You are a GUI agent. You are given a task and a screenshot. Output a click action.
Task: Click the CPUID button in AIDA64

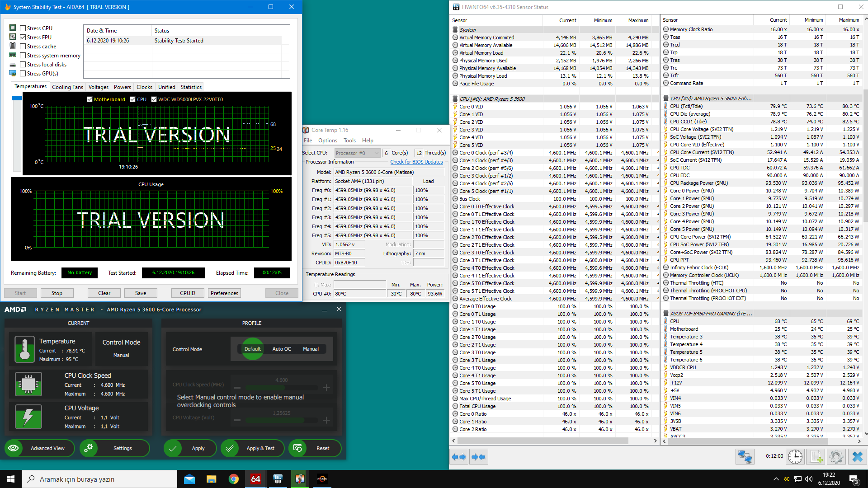188,293
